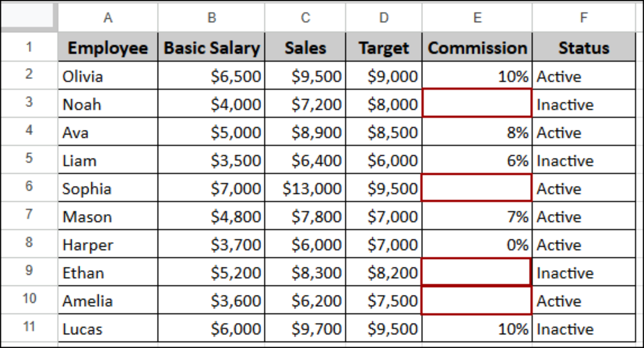The width and height of the screenshot is (644, 348).
Task: Click the row 6 header number
Action: click(x=29, y=187)
